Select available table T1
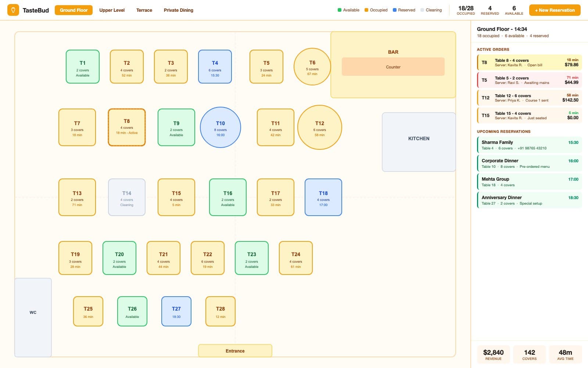This screenshot has height=368, width=588. 83,67
